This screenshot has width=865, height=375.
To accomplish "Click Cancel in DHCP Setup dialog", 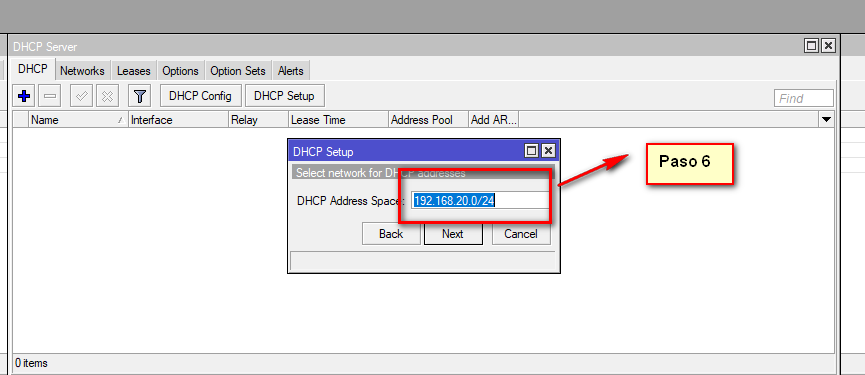I will click(x=521, y=234).
